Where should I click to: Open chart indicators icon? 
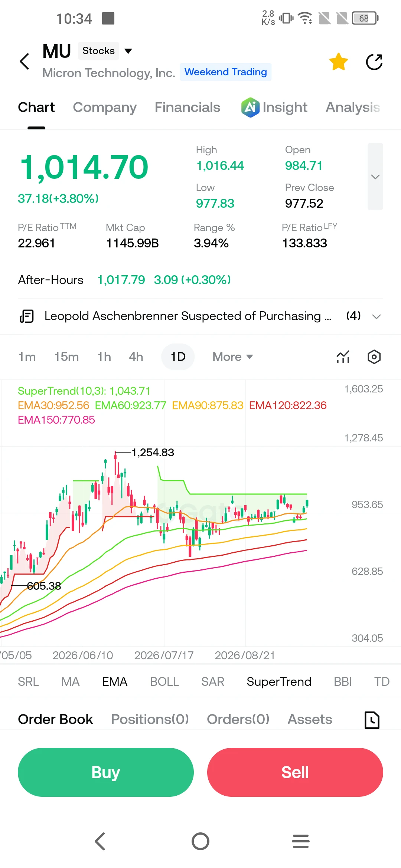pyautogui.click(x=343, y=357)
